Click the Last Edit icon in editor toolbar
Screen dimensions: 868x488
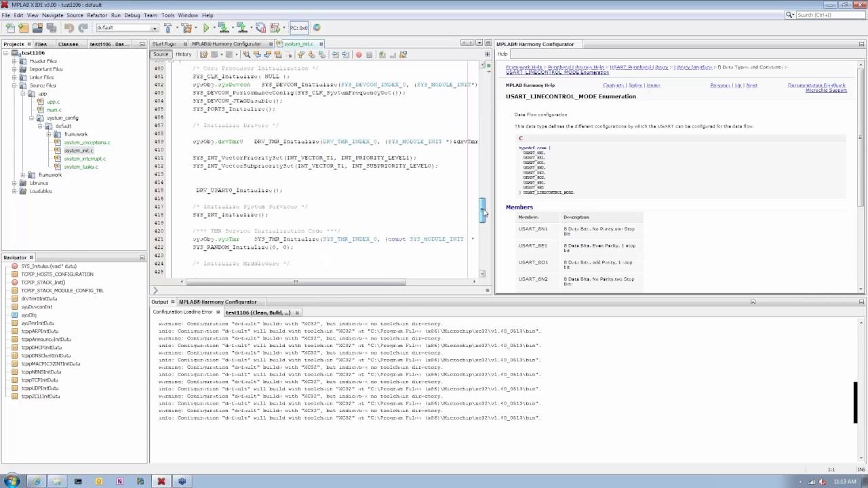pyautogui.click(x=203, y=55)
